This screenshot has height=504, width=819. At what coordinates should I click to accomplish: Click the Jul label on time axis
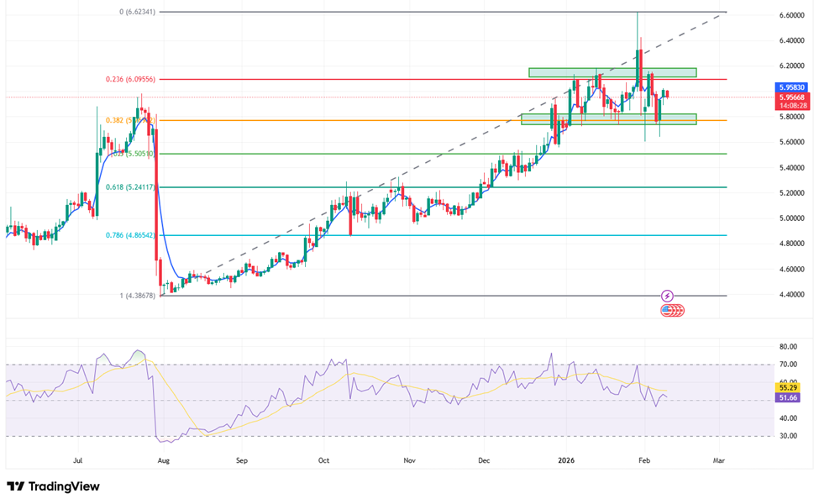point(78,460)
